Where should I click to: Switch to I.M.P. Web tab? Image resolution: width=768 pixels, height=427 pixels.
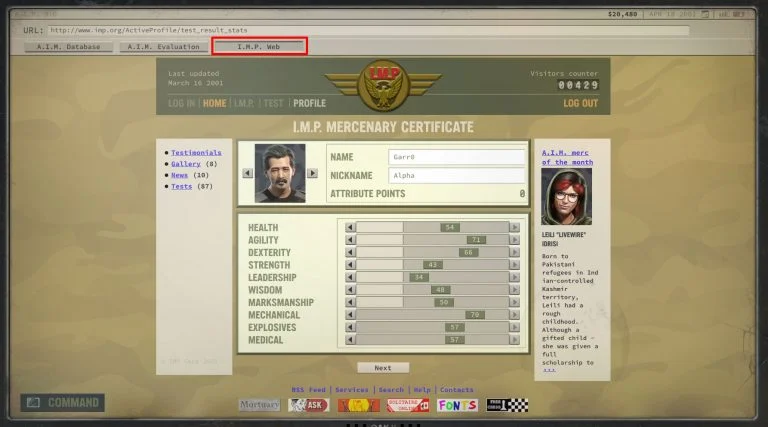pyautogui.click(x=259, y=47)
